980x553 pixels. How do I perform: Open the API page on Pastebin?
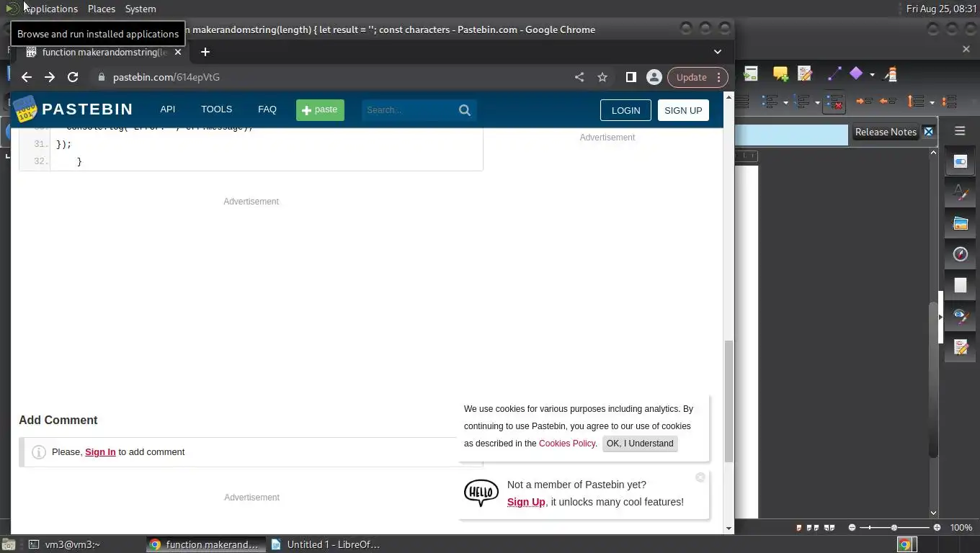pyautogui.click(x=168, y=109)
